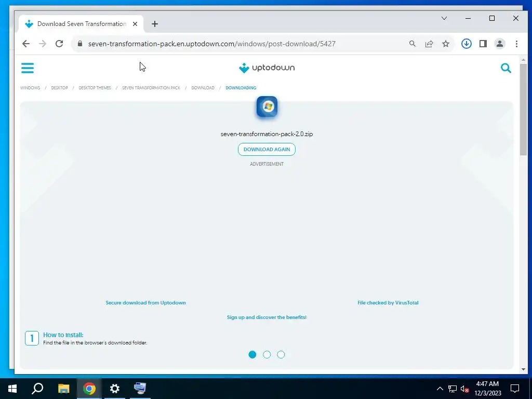Go back to the previous page
The width and height of the screenshot is (532, 399).
26,44
